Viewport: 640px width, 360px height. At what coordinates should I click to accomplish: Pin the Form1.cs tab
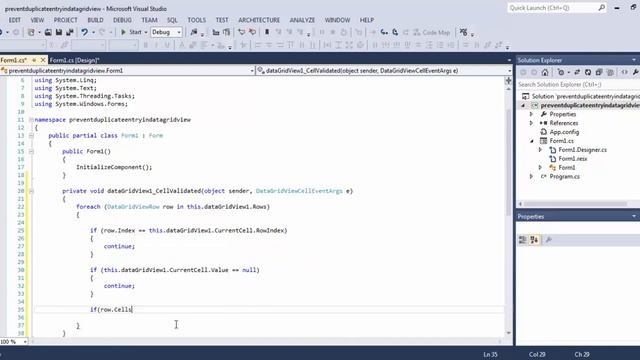34,60
